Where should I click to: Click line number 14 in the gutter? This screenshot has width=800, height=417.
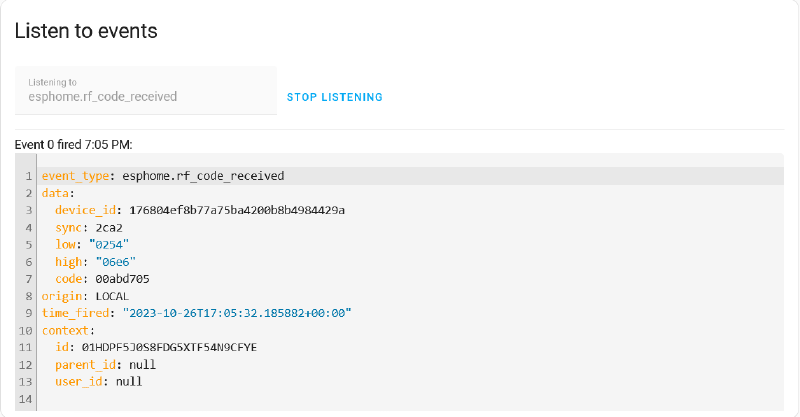tap(26, 399)
